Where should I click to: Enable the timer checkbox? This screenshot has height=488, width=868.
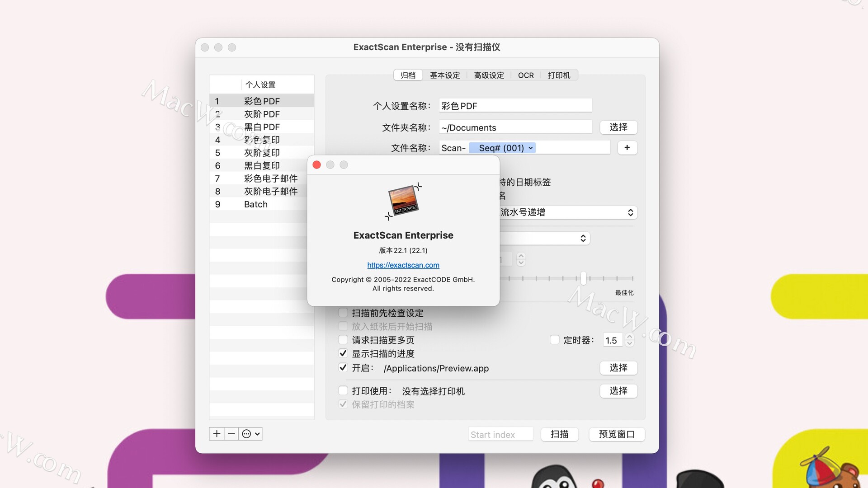coord(554,340)
